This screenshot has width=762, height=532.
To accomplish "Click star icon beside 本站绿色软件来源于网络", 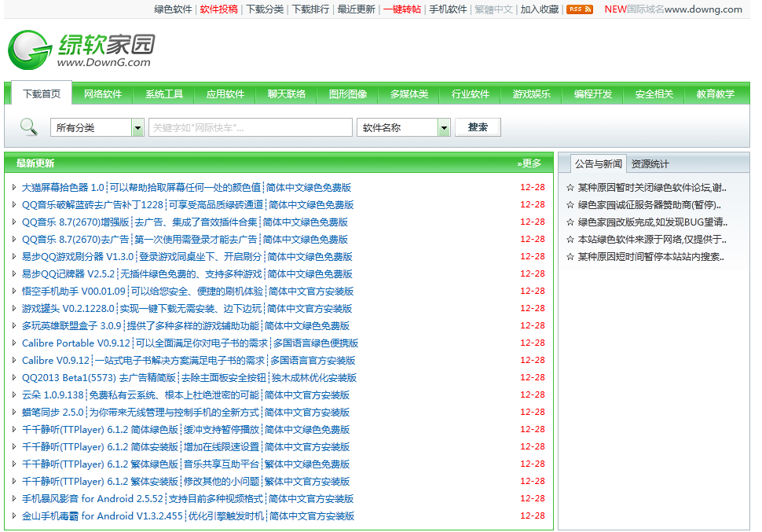I will tap(570, 240).
